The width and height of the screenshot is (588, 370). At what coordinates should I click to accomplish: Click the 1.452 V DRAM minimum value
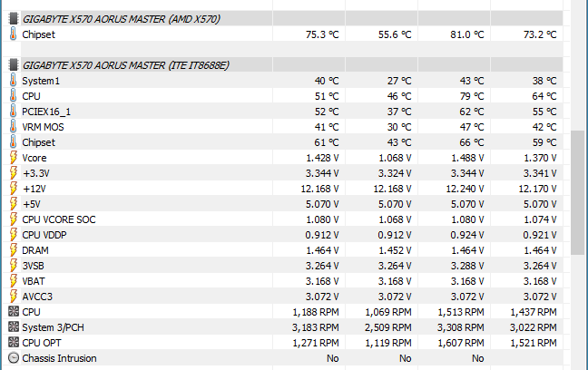pyautogui.click(x=395, y=250)
